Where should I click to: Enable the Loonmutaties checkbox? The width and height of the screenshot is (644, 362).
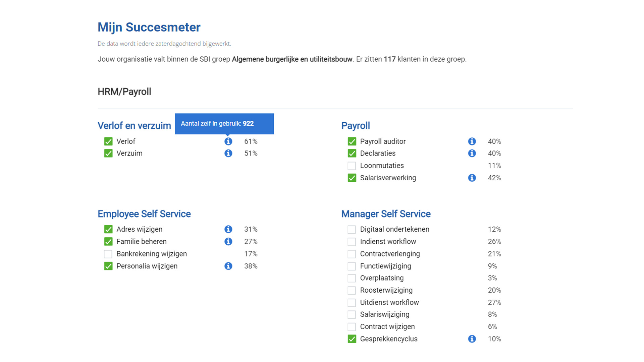tap(352, 166)
